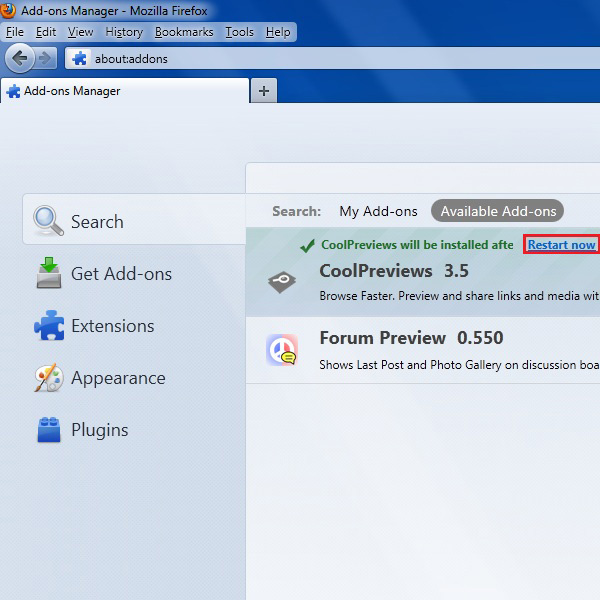Click the green checkmark install status icon

pyautogui.click(x=308, y=246)
